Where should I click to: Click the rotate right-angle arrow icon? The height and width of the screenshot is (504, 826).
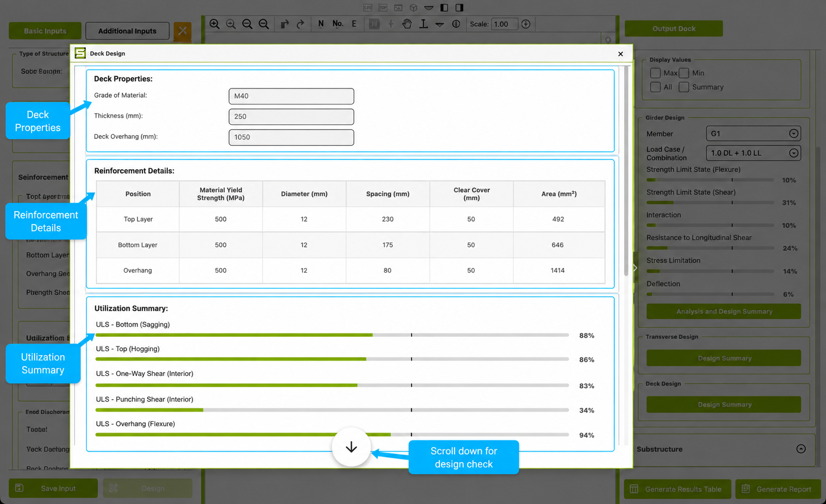click(285, 24)
